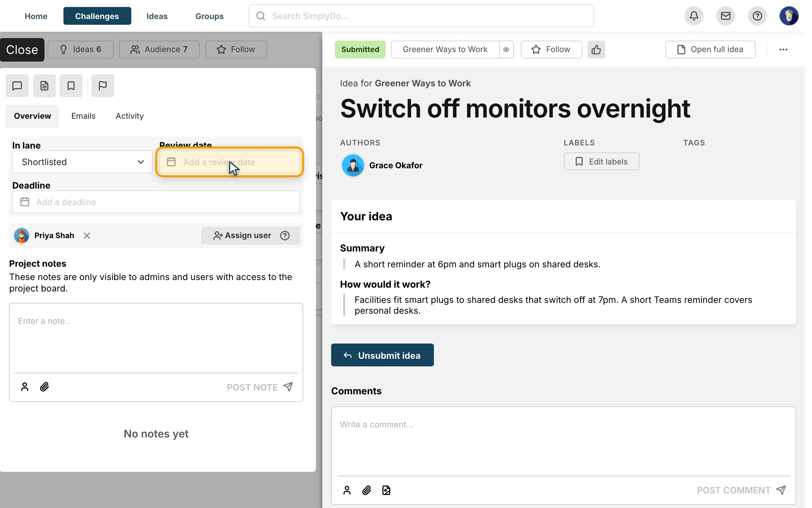Go to Groups in the top navigation
The height and width of the screenshot is (508, 812).
[x=209, y=16]
